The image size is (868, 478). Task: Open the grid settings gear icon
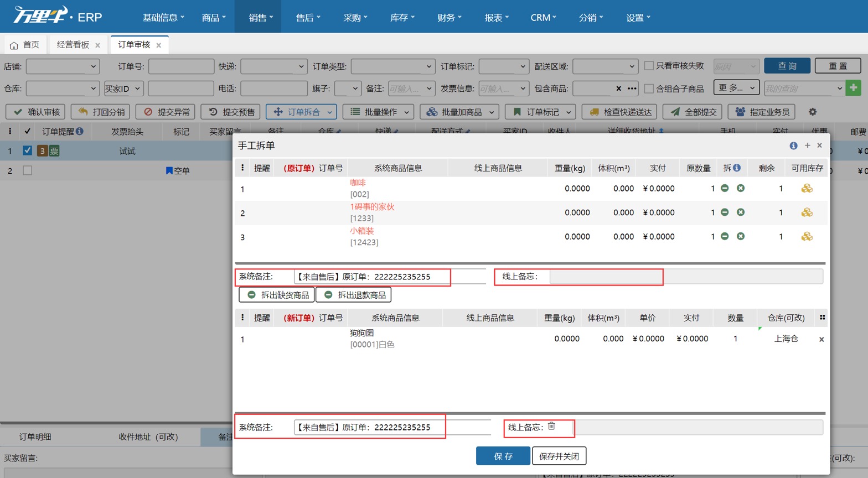tap(813, 112)
